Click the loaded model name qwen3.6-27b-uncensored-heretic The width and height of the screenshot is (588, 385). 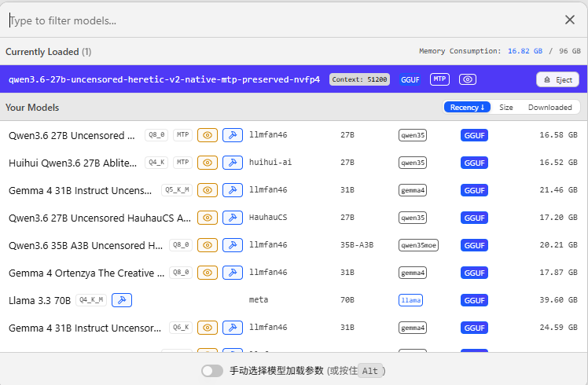pos(164,79)
